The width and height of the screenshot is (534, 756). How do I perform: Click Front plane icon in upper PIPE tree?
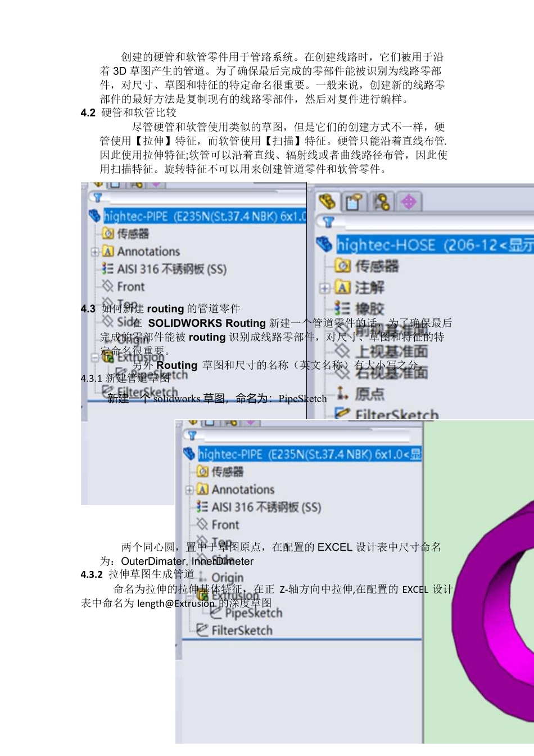tap(108, 286)
